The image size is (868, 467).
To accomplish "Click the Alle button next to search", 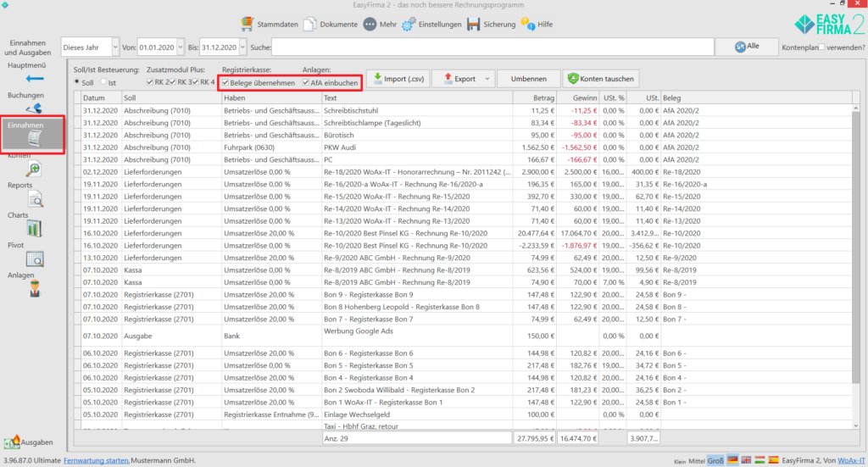I will click(747, 47).
